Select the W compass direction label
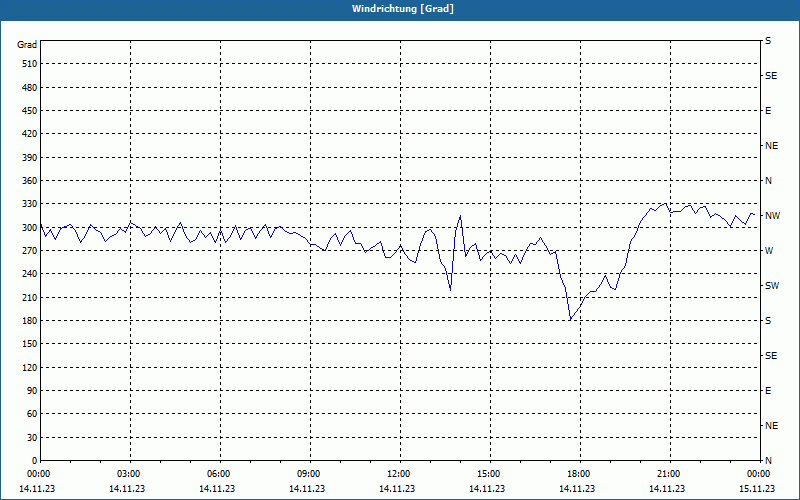Image resolution: width=800 pixels, height=500 pixels. [x=769, y=251]
